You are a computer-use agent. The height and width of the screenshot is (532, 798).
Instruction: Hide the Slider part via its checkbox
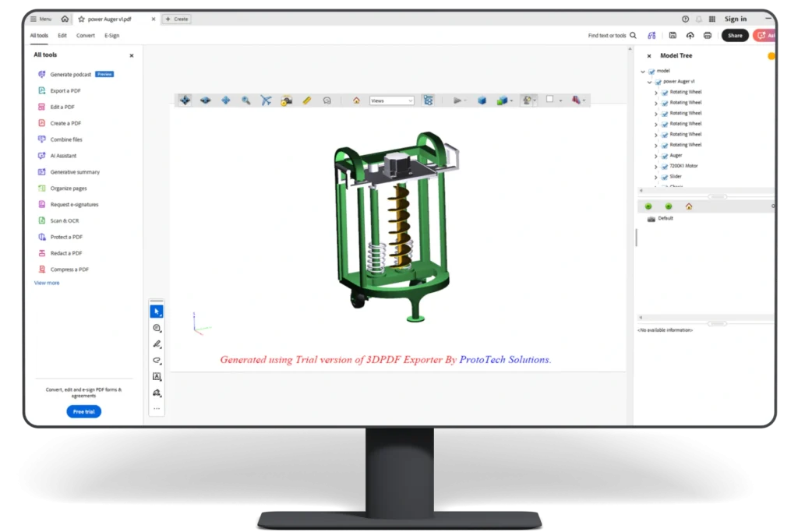coord(664,177)
